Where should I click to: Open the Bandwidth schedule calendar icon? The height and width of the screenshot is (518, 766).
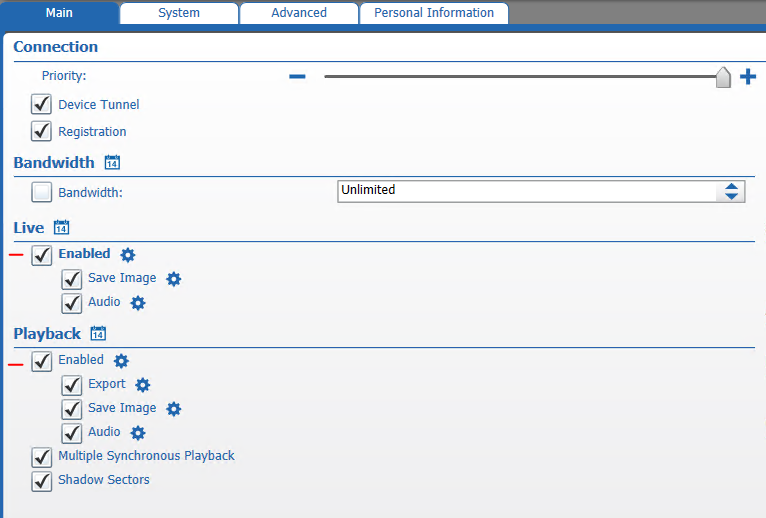tap(112, 162)
